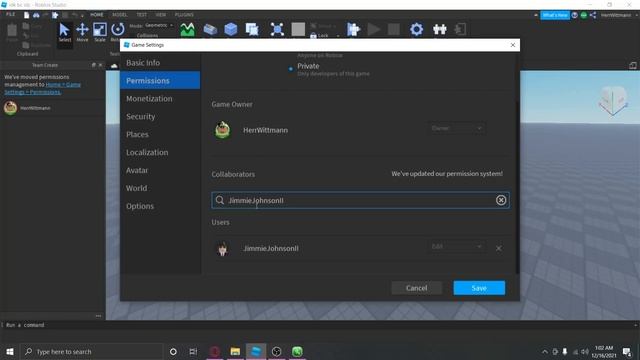The width and height of the screenshot is (640, 360).
Task: Open the Basic Info settings page
Action: 160,63
